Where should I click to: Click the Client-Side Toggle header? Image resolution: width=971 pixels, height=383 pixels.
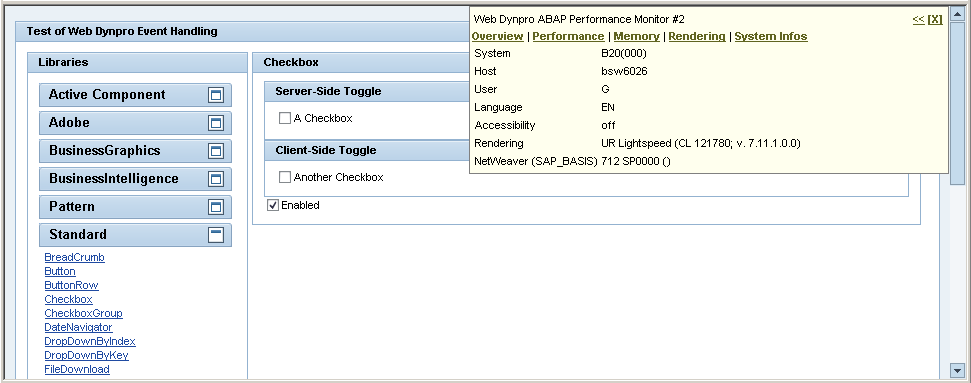tap(326, 151)
